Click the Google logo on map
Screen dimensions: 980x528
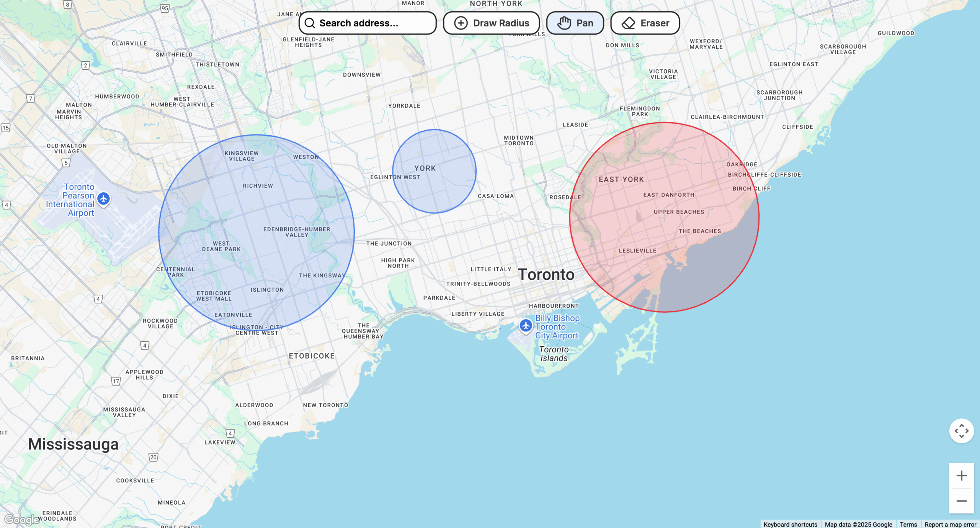pos(22,520)
